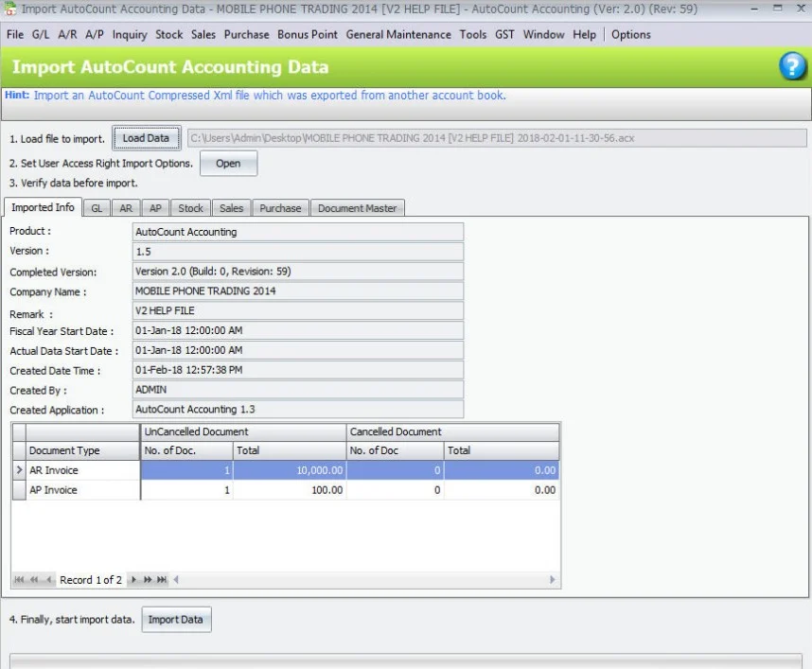This screenshot has height=669, width=812.
Task: Open the General Maintenance menu
Action: [398, 34]
